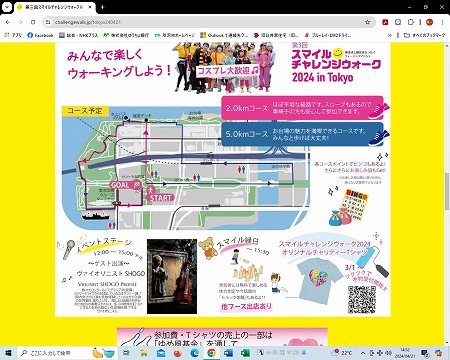This screenshot has width=450, height=360.
Task: Launch Excel from the taskbar
Action: [x=245, y=353]
